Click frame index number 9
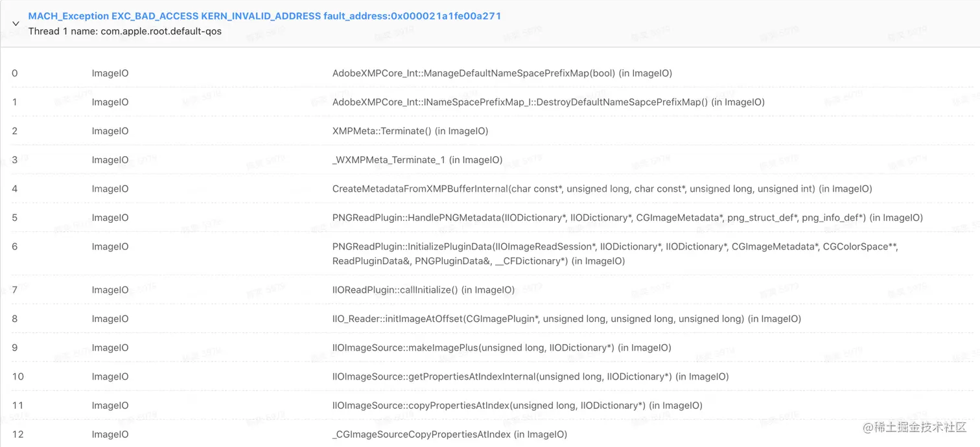 pos(15,348)
